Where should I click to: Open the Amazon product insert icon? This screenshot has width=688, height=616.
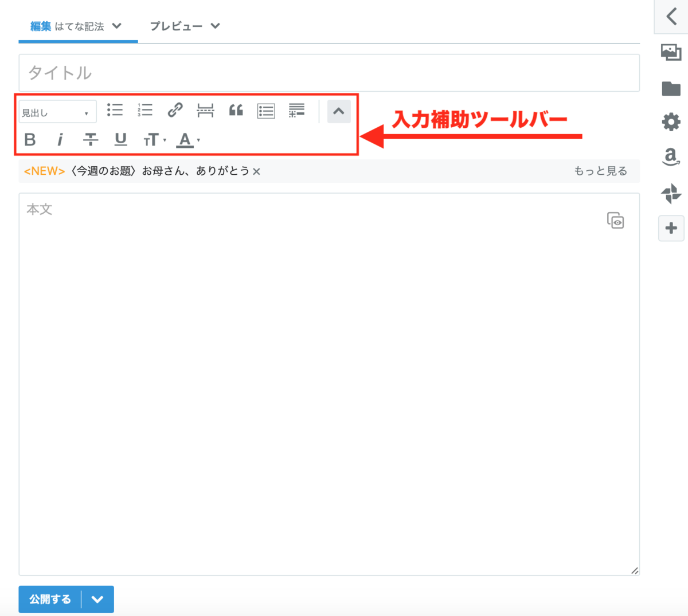[x=671, y=157]
